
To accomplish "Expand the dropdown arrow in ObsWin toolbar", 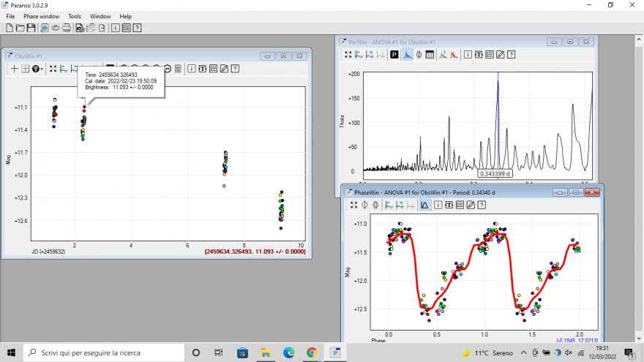I will (42, 69).
